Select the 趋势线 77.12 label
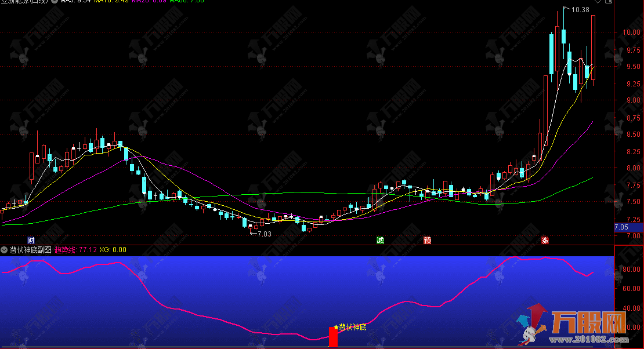 point(75,250)
